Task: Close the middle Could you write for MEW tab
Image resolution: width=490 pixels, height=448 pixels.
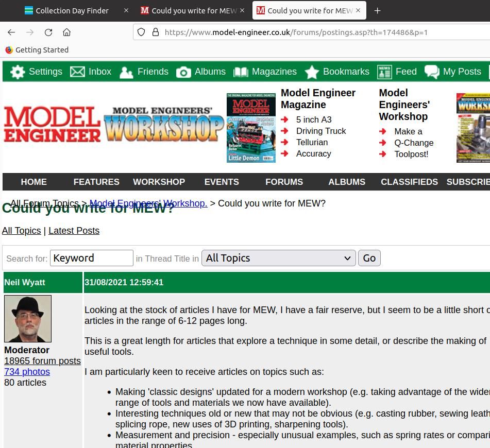Action: [x=242, y=10]
